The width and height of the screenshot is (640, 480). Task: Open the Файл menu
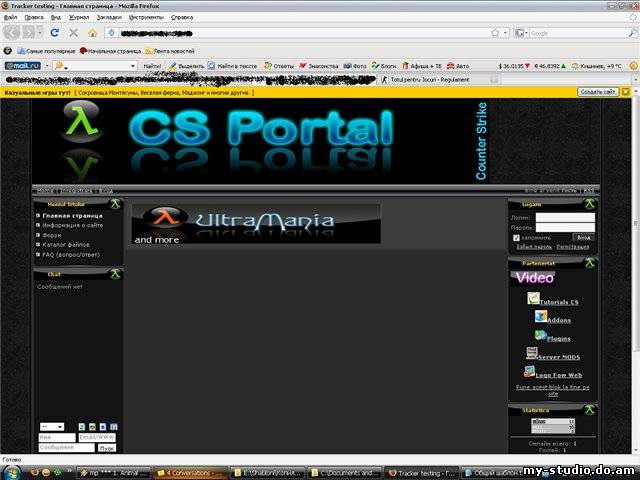(10, 17)
